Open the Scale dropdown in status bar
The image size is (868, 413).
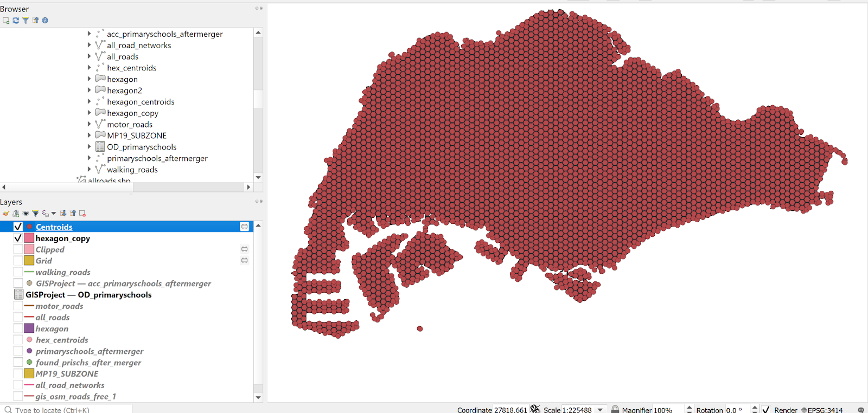coord(600,410)
